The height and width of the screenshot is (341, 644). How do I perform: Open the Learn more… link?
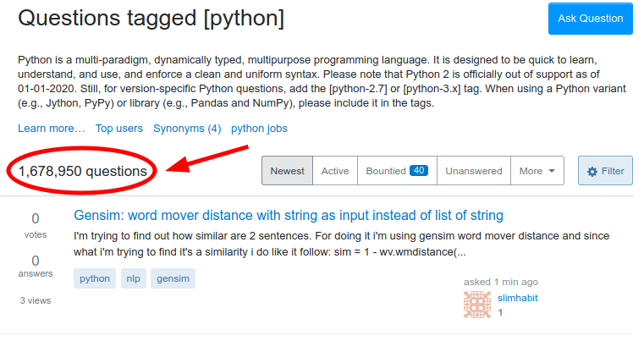coord(52,129)
